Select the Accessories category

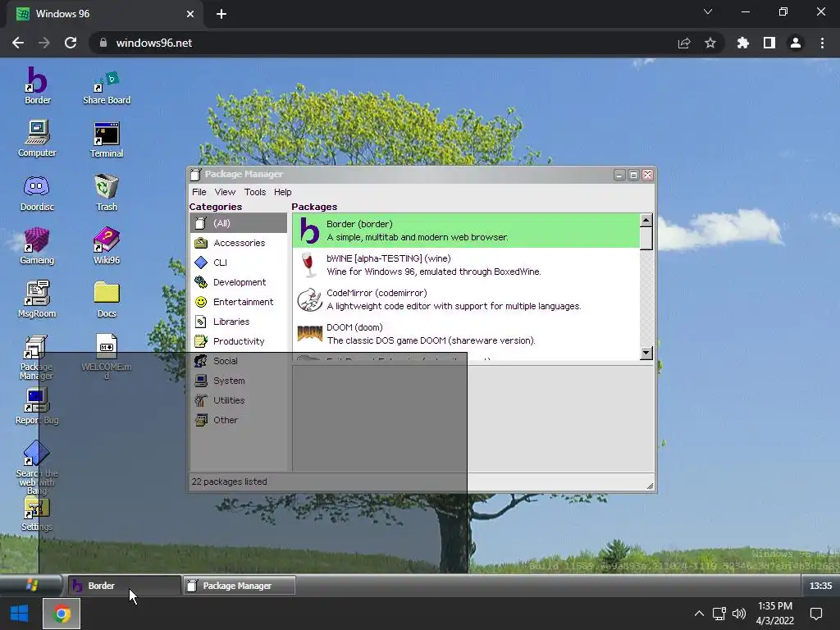(x=239, y=243)
